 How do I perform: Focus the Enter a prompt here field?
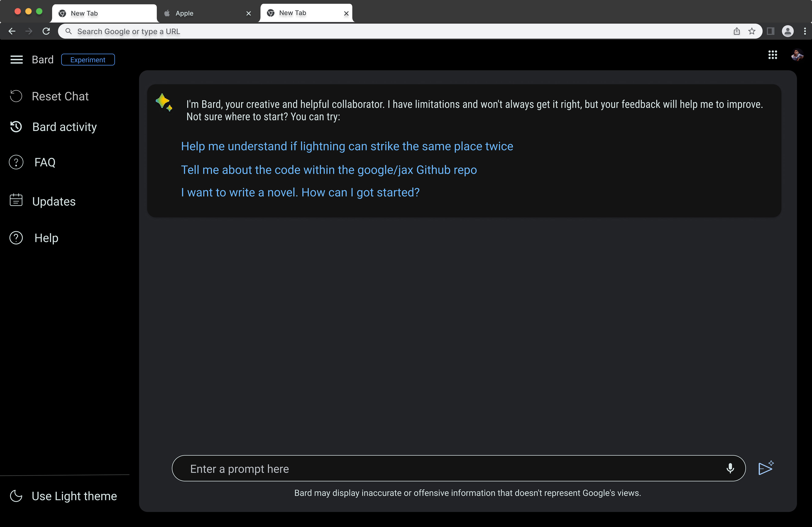(458, 468)
